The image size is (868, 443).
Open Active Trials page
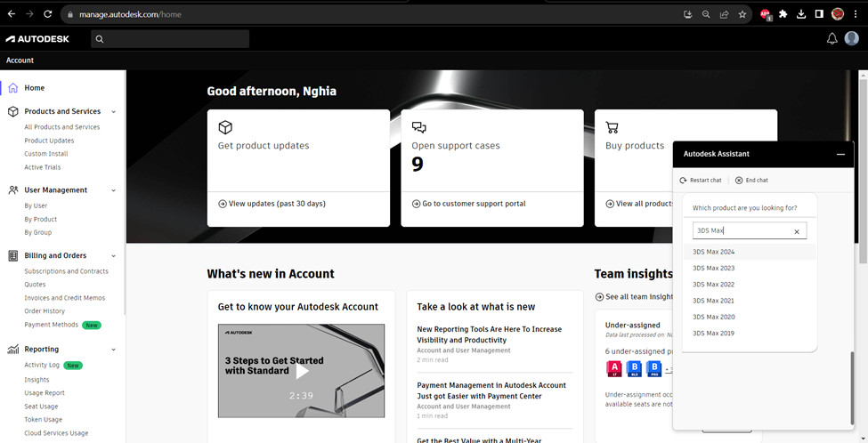[43, 167]
